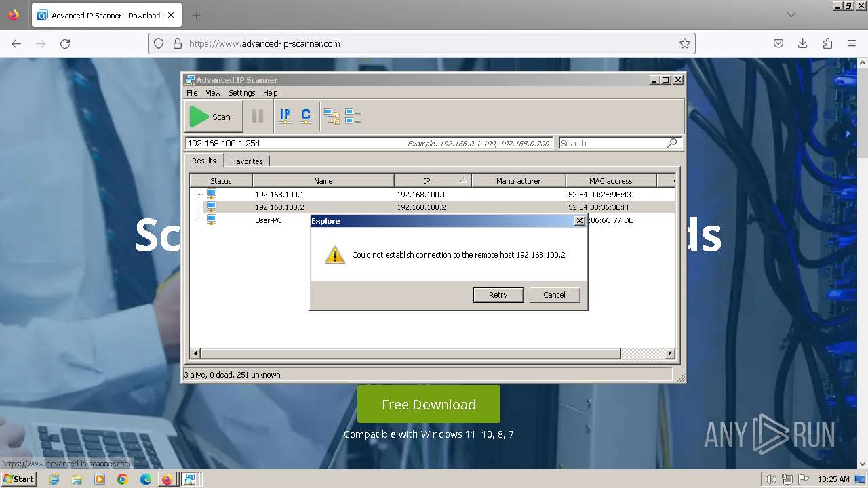Image resolution: width=868 pixels, height=488 pixels.
Task: Open the Firefox downloads panel
Action: 803,43
